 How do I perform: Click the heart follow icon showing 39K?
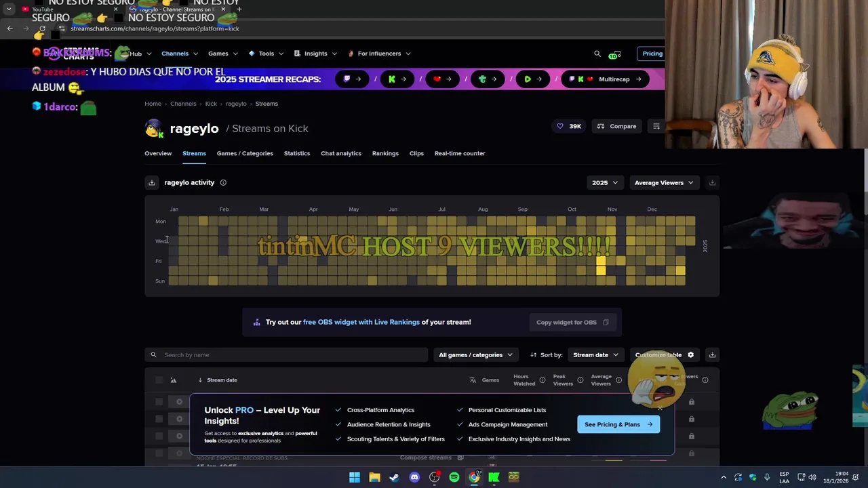560,126
